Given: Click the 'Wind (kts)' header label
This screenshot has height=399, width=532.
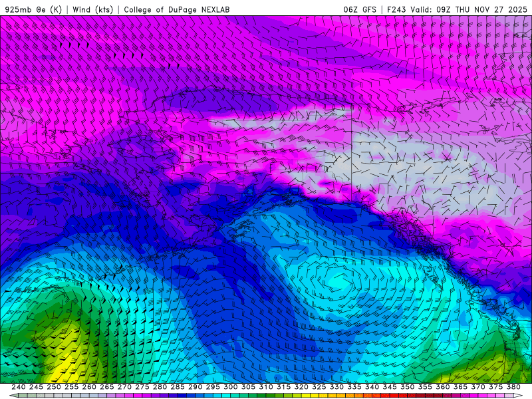Looking at the screenshot, I should 93,9.
